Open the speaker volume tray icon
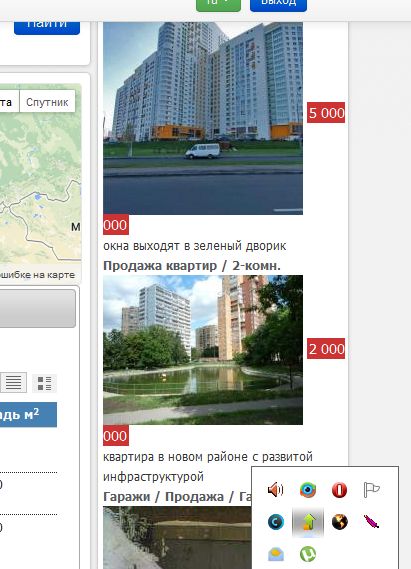The width and height of the screenshot is (411, 569). point(275,490)
